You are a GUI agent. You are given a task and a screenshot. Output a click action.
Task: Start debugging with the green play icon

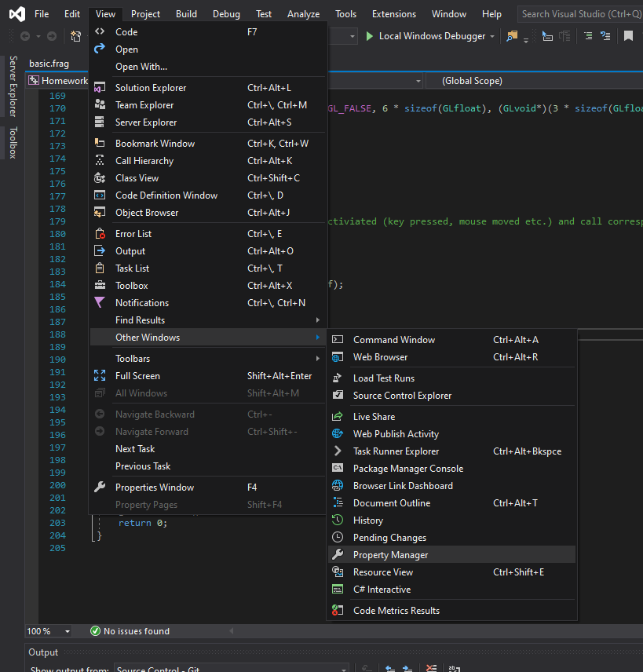(x=368, y=35)
